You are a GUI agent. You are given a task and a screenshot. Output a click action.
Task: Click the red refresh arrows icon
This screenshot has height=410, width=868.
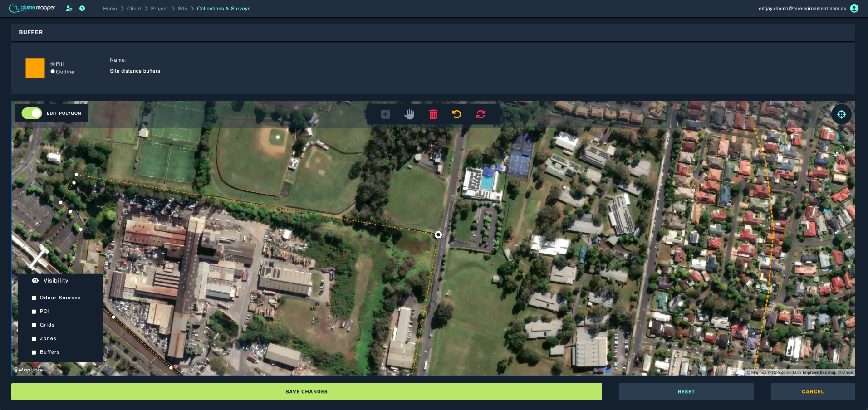point(481,114)
